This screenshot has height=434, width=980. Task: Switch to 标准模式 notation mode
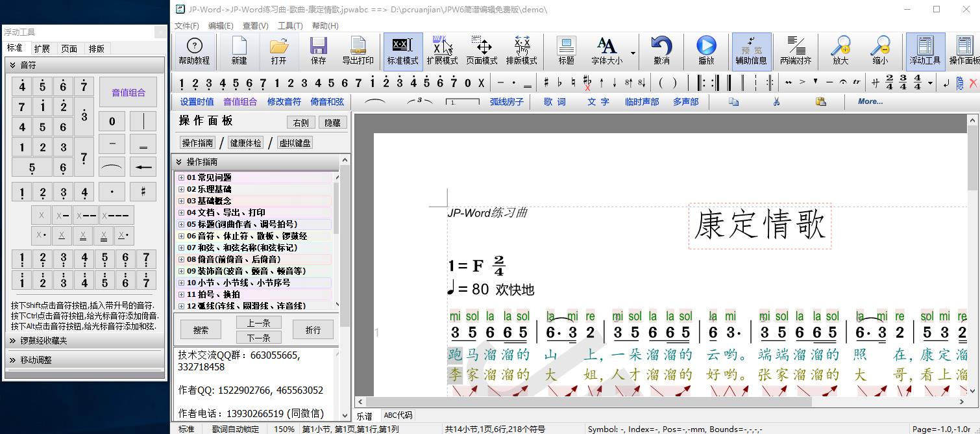click(x=402, y=51)
